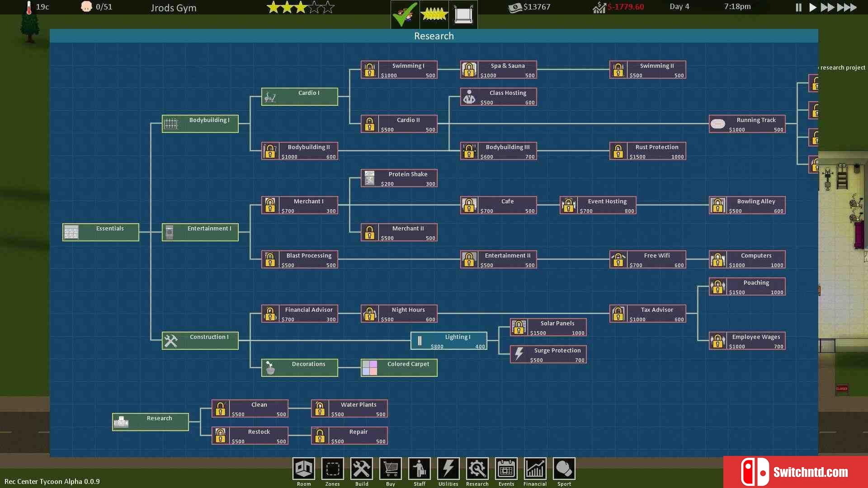Set game to normal play speed
This screenshot has height=488, width=868.
click(812, 7)
